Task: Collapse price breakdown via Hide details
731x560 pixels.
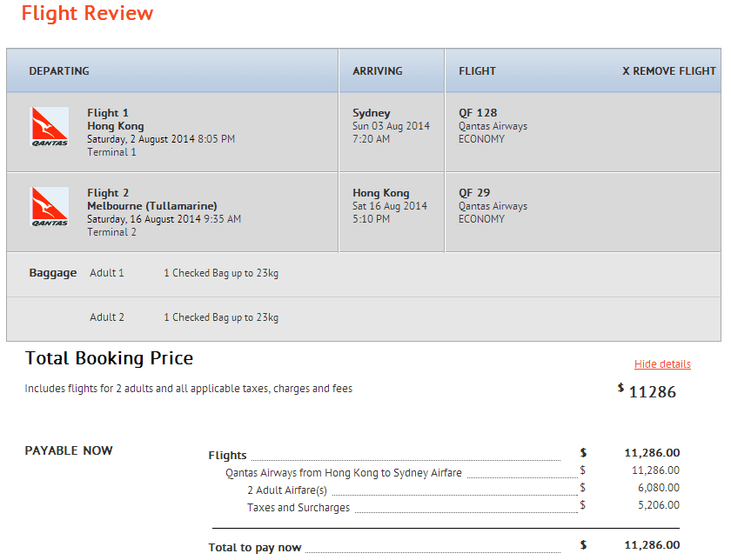Action: pos(662,364)
